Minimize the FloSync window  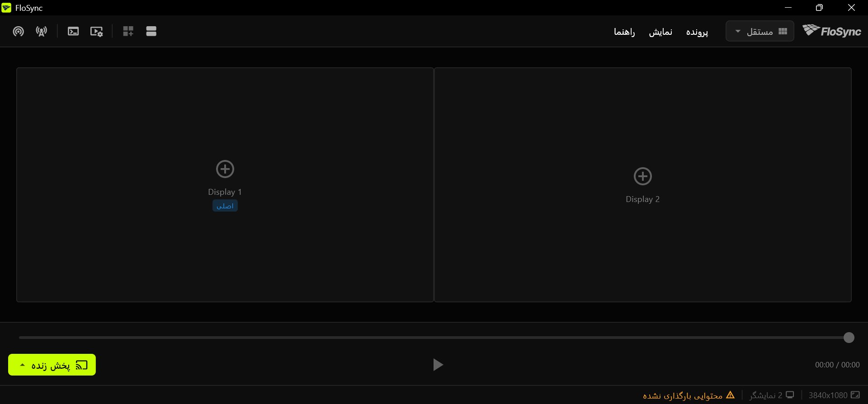[x=788, y=8]
